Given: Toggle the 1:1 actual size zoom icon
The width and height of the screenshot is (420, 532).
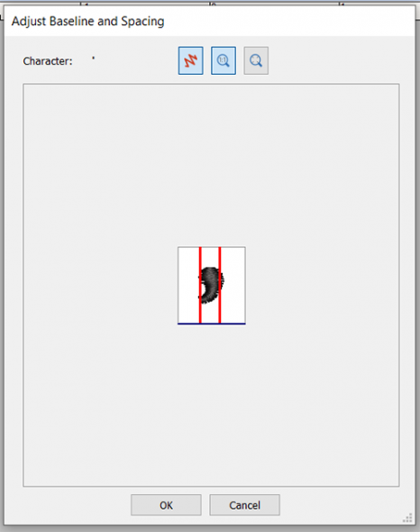Looking at the screenshot, I should coord(224,60).
